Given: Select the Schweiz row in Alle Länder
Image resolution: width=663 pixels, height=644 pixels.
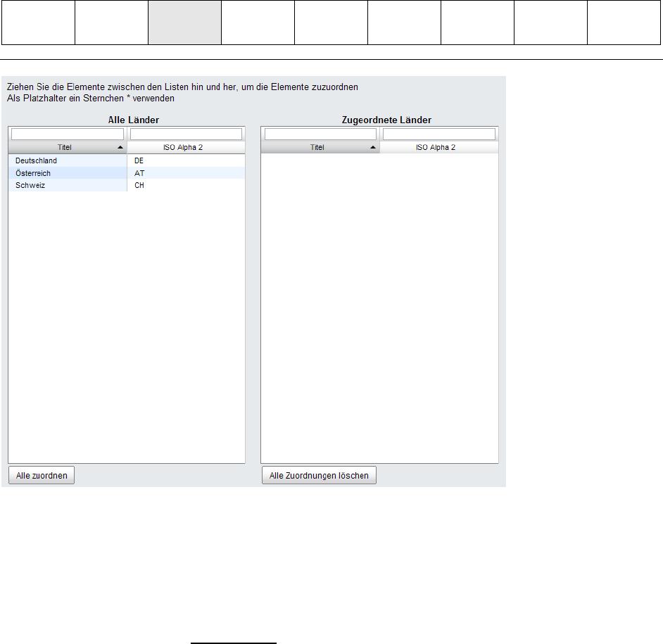Looking at the screenshot, I should (127, 185).
